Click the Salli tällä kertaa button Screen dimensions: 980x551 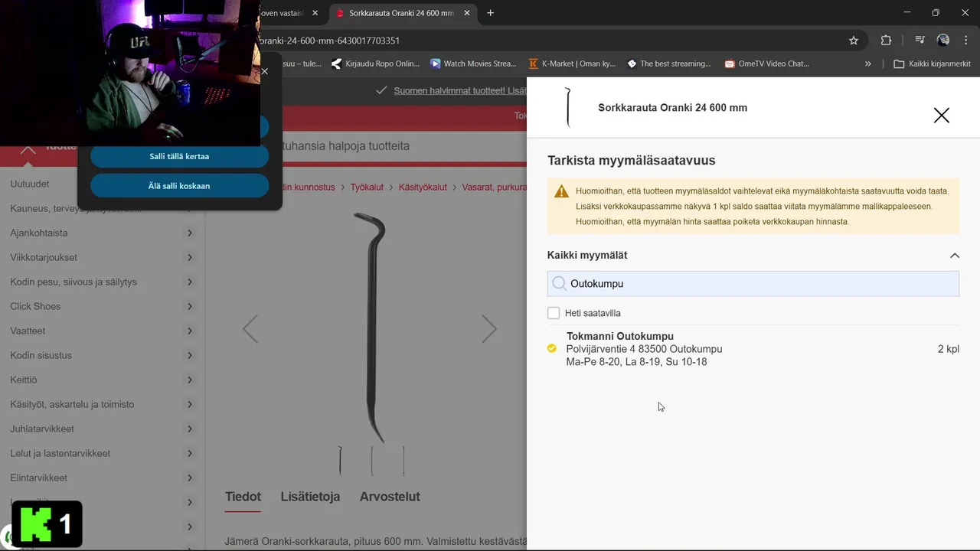(x=179, y=156)
